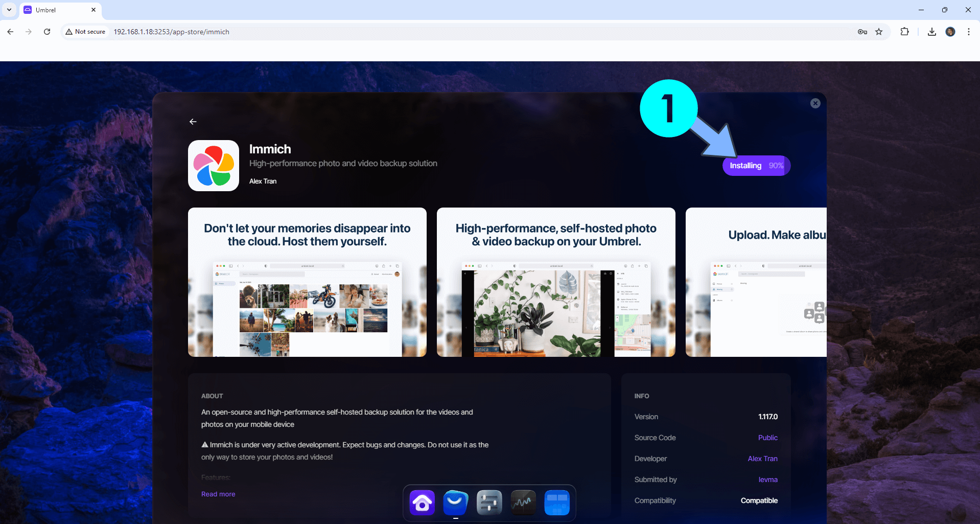Click the 'High-performance photo and video backup solution' tagline
980x524 pixels.
tap(343, 163)
